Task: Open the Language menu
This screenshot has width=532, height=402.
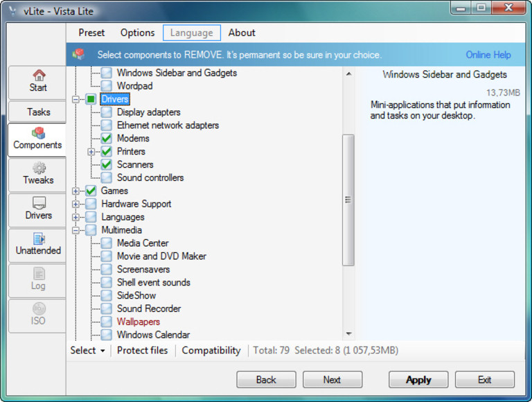Action: (192, 33)
